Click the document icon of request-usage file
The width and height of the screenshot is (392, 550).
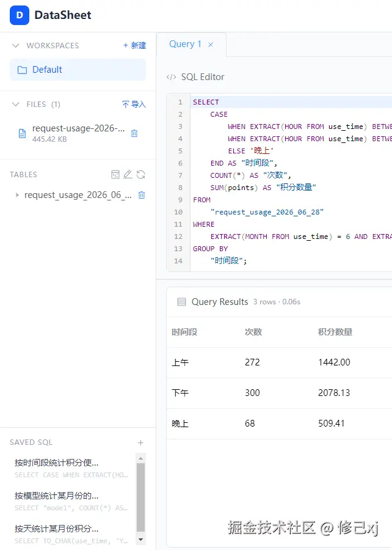click(22, 133)
